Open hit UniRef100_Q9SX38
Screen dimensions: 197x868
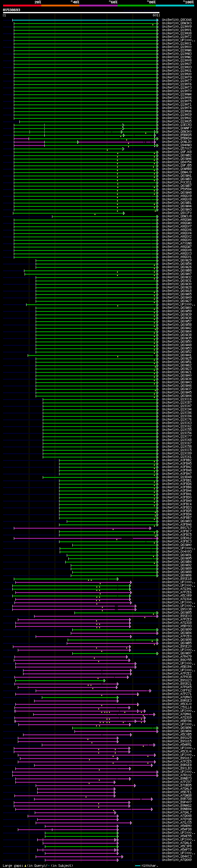[177, 609]
